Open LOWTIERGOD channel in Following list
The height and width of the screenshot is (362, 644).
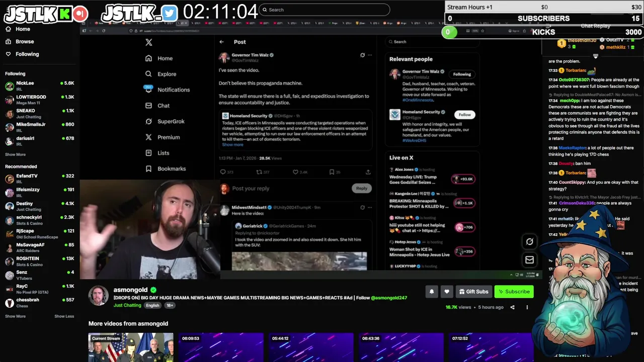(39, 100)
